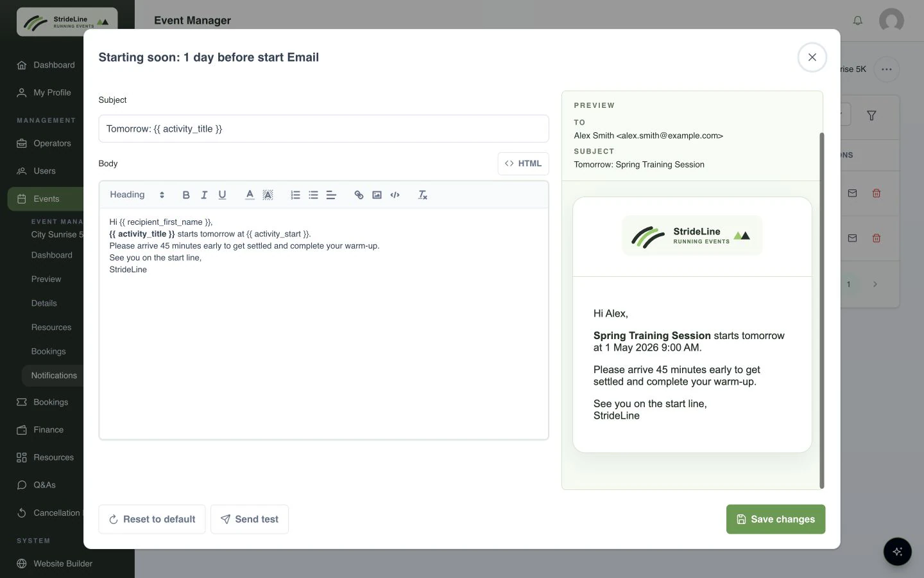Viewport: 924px width, 578px height.
Task: Open the notifications bell icon
Action: click(x=857, y=21)
